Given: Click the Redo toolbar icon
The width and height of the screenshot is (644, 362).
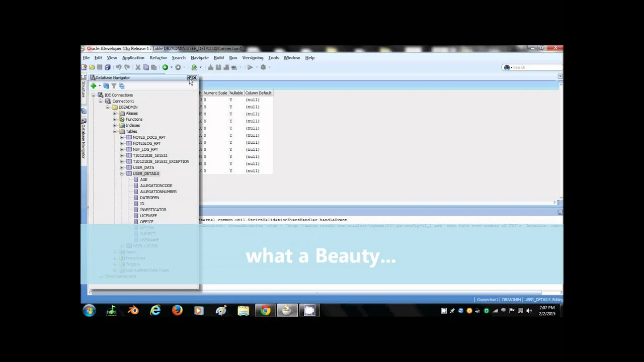Looking at the screenshot, I should 127,67.
